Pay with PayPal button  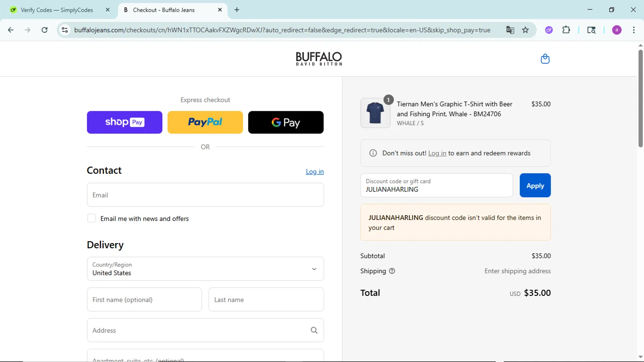[x=205, y=122]
